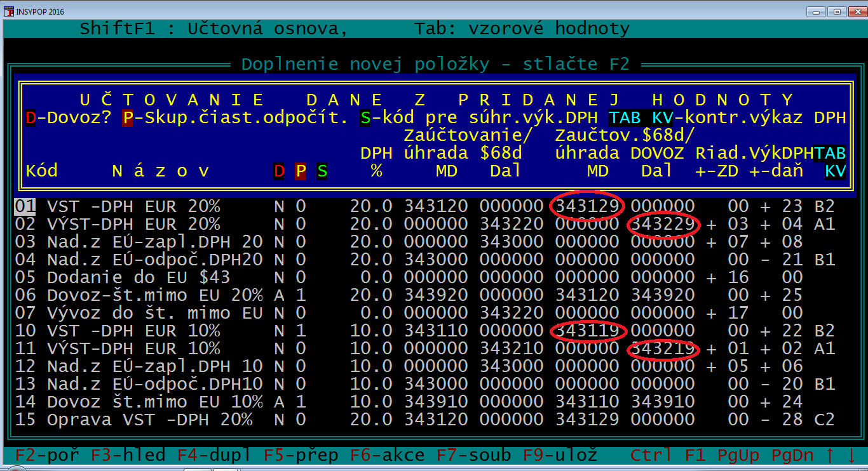This screenshot has height=471, width=868.
Task: Click PgUp in the bottom bar
Action: 738,455
